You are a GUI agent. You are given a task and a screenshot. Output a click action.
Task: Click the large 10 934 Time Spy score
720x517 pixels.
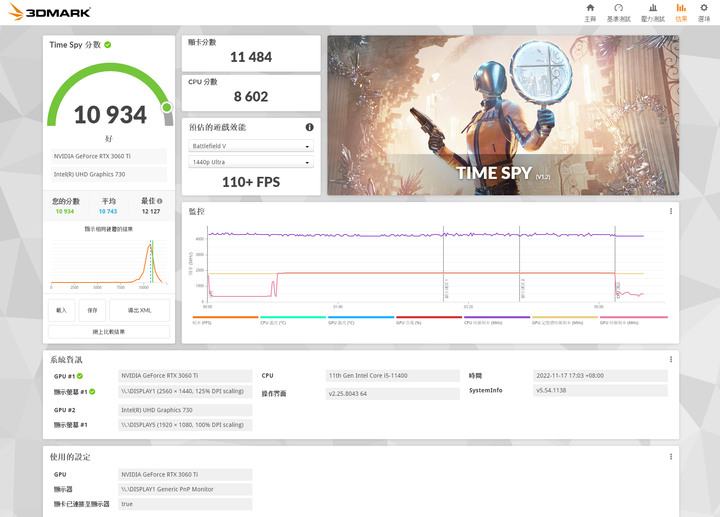tap(110, 115)
